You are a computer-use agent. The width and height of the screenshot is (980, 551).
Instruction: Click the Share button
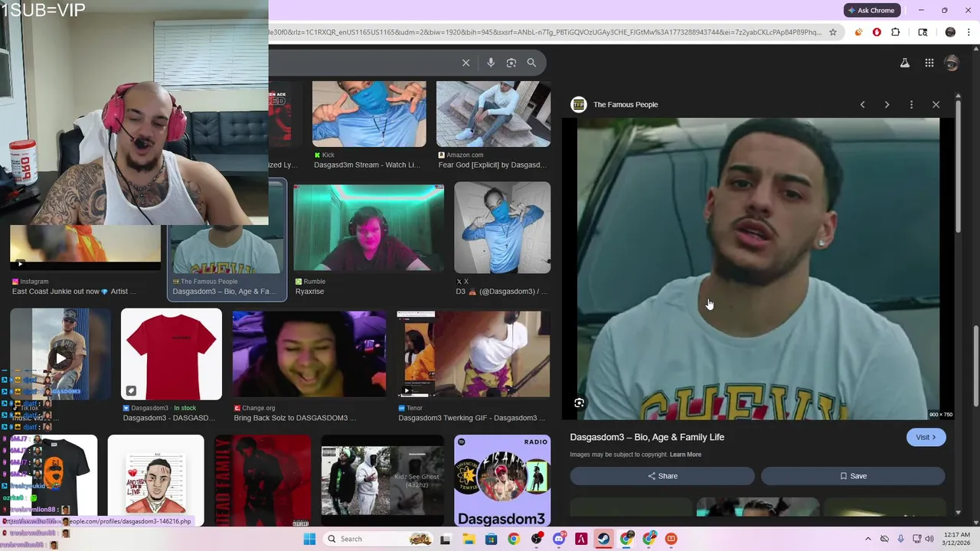662,476
